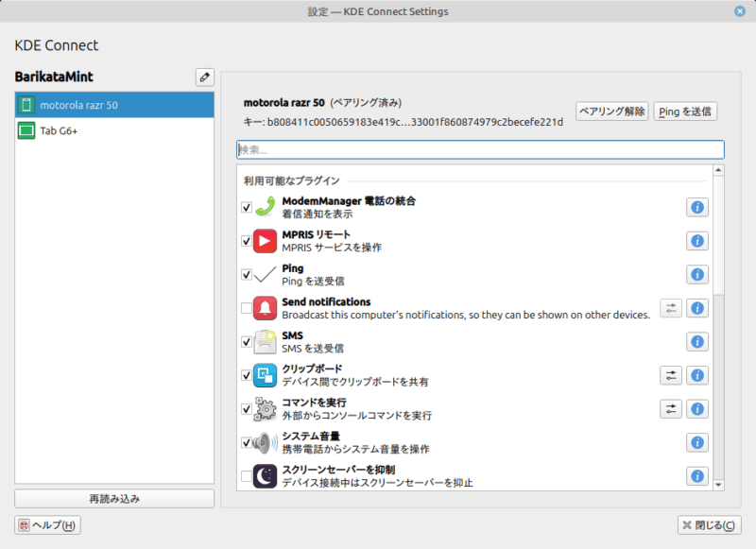Open info for system volume plugin
This screenshot has height=549, width=756.
pyautogui.click(x=697, y=442)
